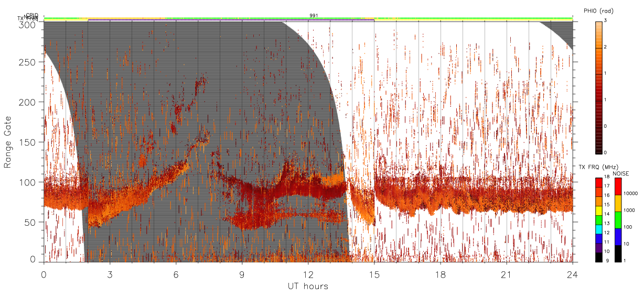Click the TX FRQ legend label '14'
The height and width of the screenshot is (297, 644).
(x=607, y=214)
